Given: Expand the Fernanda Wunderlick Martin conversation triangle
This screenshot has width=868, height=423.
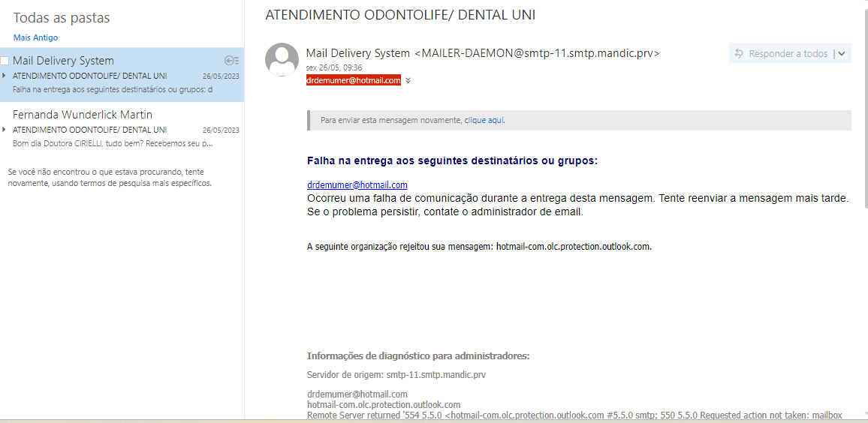Looking at the screenshot, I should pyautogui.click(x=5, y=129).
